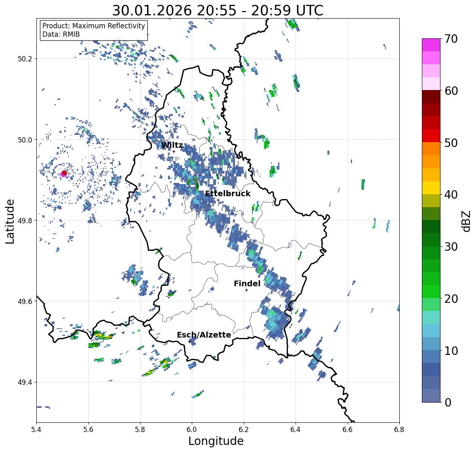Click the plus marker at Ettelbruck
Image resolution: width=476 pixels, height=451 pixels.
pos(218,200)
